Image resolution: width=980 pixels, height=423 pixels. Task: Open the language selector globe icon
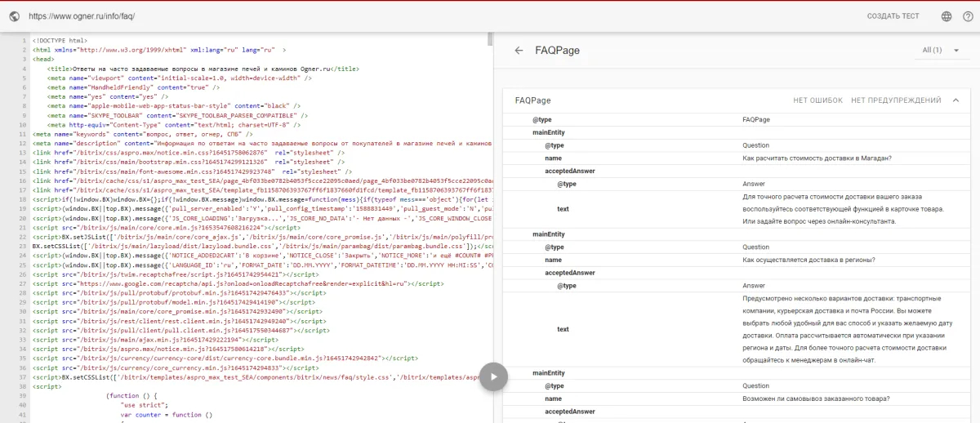pos(947,16)
